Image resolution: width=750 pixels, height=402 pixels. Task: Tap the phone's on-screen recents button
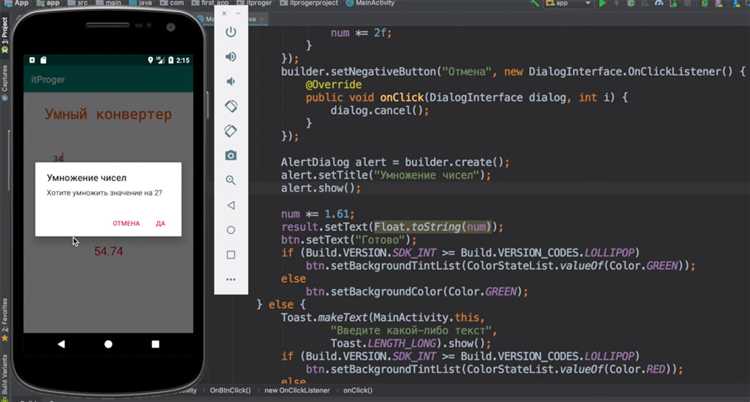point(155,344)
